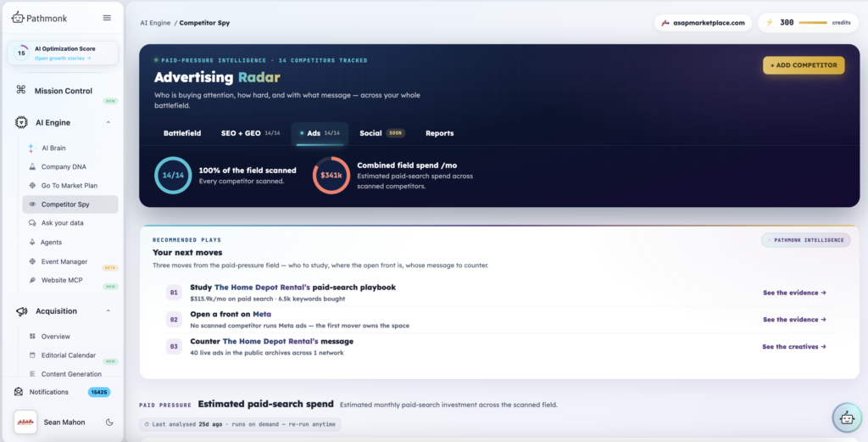The width and height of the screenshot is (868, 442).
Task: Click the 300 credits progress bar
Action: (x=813, y=23)
